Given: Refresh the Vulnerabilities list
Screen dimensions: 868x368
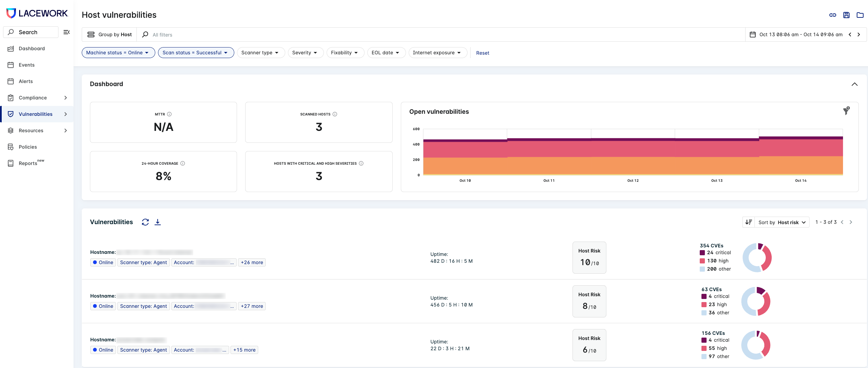Looking at the screenshot, I should click(x=145, y=222).
